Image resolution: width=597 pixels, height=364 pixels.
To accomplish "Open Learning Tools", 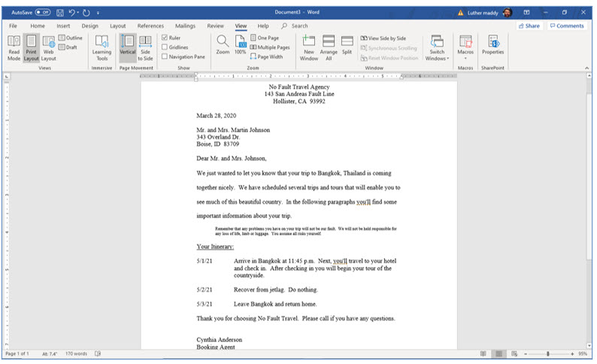I will 102,48.
